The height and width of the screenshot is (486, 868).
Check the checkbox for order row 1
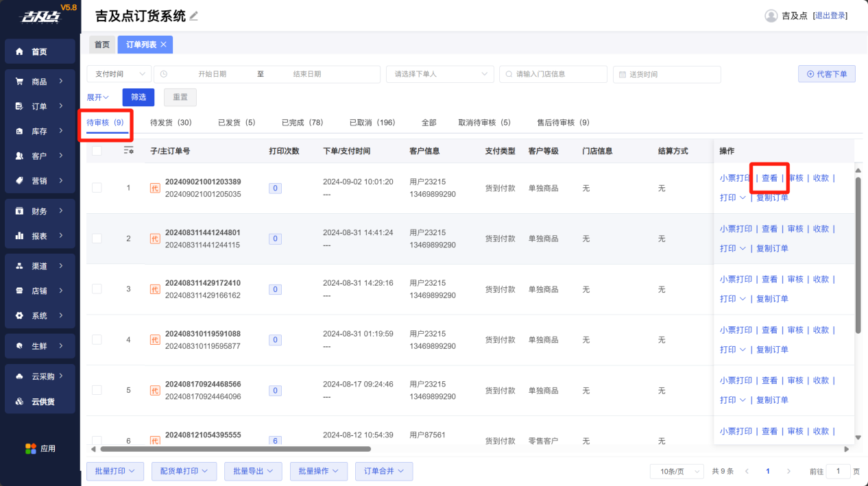97,188
